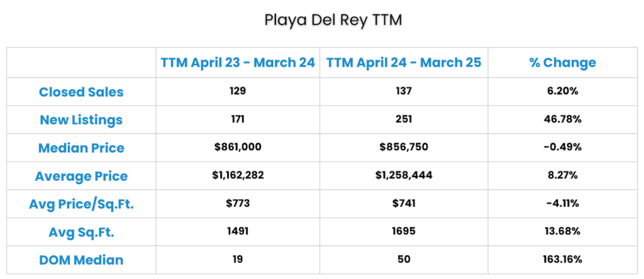Click the -4.11% change cell

click(563, 203)
